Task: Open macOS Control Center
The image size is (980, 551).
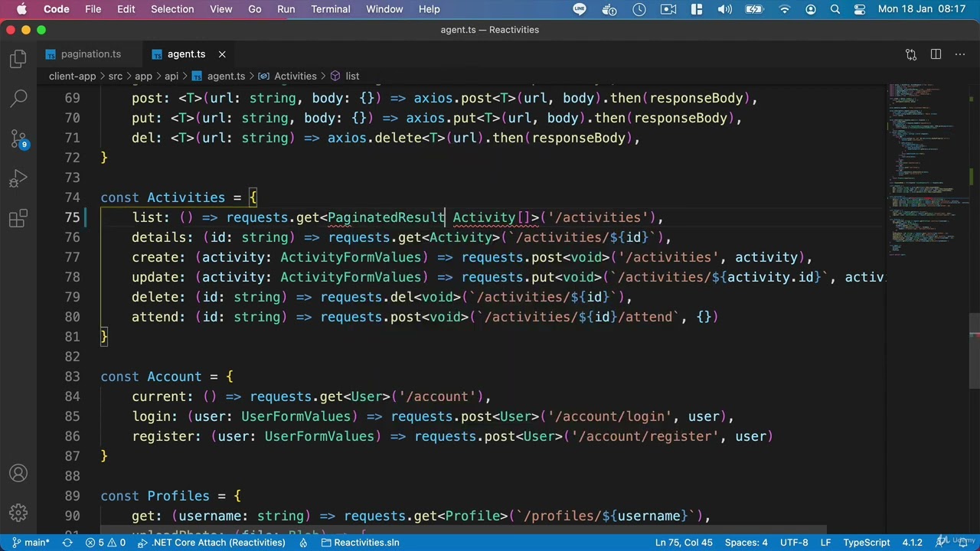Action: point(860,9)
